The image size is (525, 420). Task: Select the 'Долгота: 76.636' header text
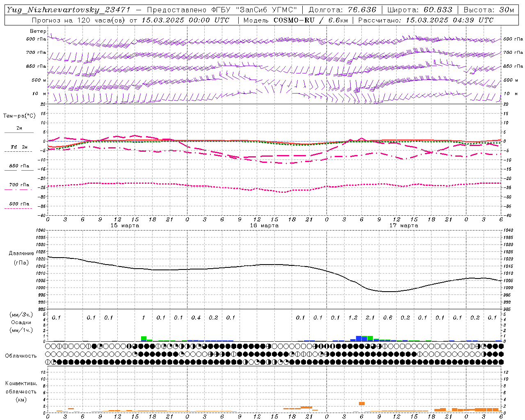click(342, 10)
